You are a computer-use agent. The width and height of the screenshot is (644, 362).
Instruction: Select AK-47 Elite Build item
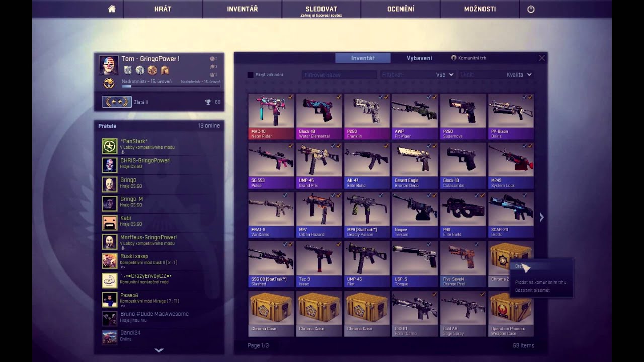(x=367, y=165)
